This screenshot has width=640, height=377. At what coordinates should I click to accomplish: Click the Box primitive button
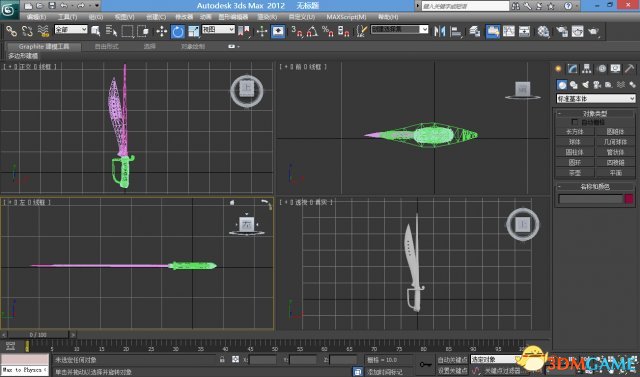coord(575,132)
